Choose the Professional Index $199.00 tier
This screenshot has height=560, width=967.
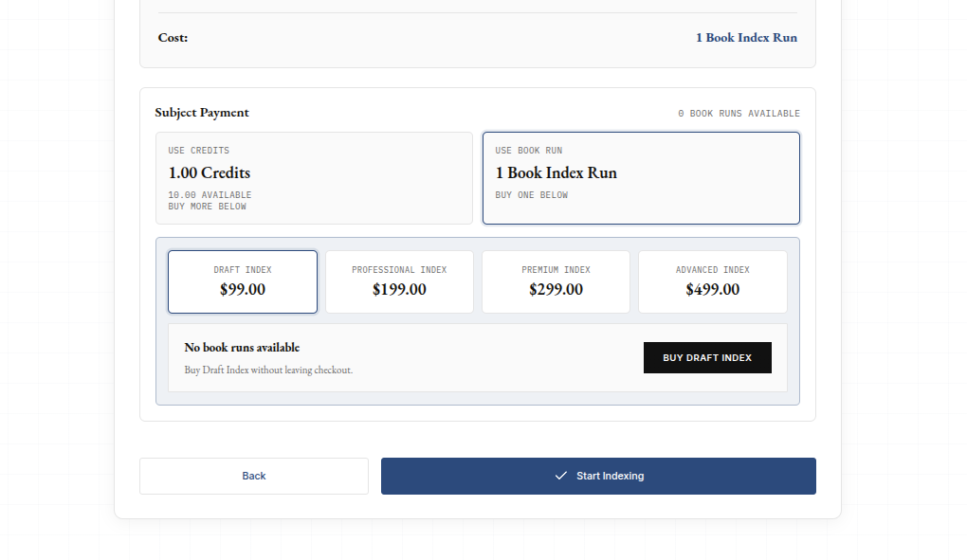(x=399, y=281)
